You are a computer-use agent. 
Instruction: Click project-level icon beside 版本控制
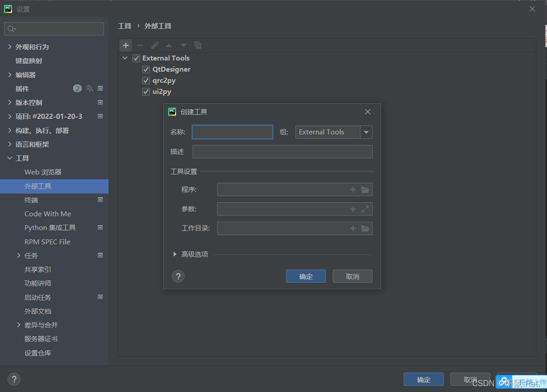pyautogui.click(x=101, y=102)
